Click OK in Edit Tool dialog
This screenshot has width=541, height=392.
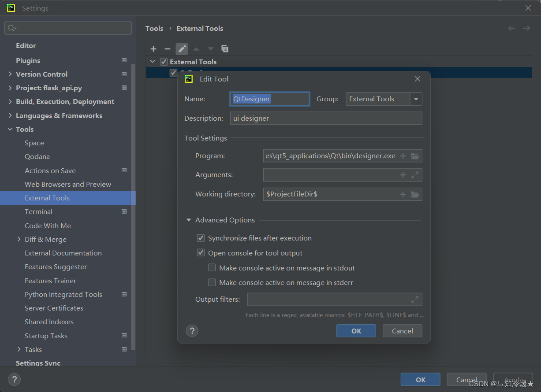point(356,331)
